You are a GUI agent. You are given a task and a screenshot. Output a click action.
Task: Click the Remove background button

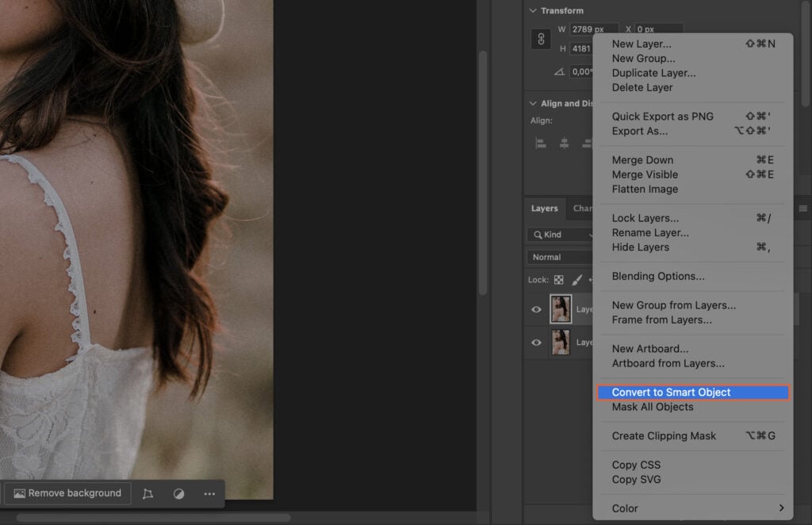(67, 492)
